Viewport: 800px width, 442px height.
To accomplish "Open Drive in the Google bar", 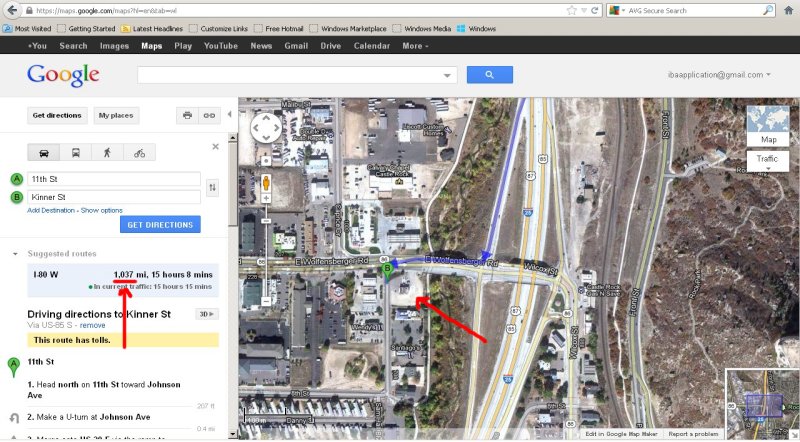I will (x=331, y=46).
